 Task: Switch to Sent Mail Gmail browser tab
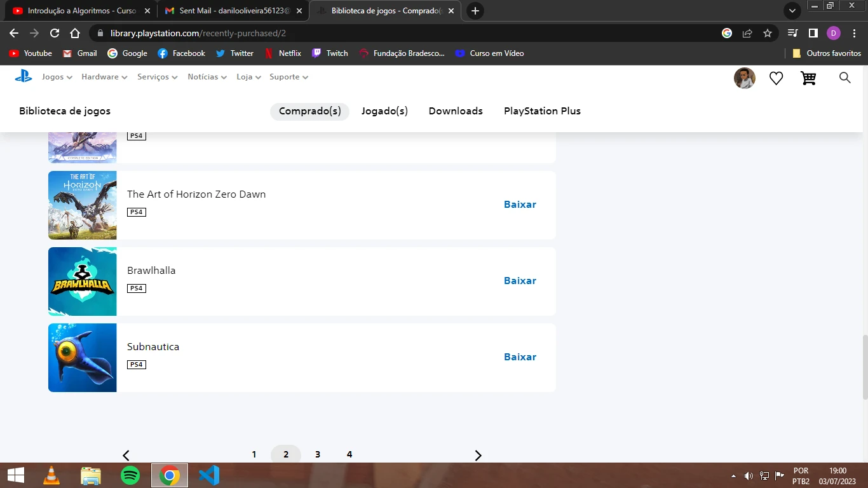point(233,11)
